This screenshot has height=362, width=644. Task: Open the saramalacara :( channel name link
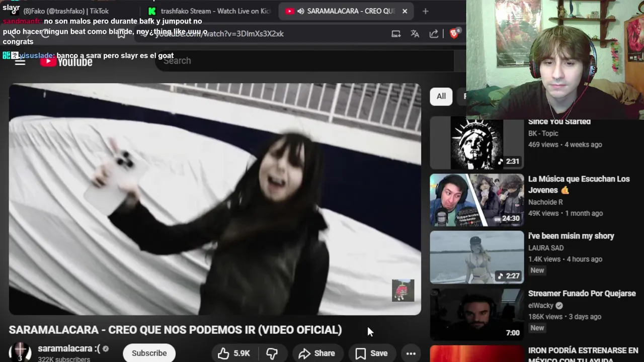(x=69, y=348)
